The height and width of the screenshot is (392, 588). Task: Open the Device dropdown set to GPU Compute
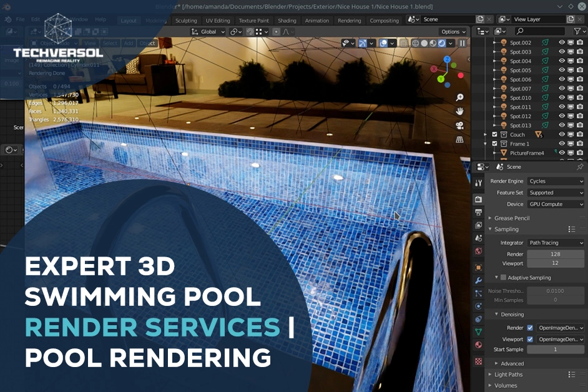tap(556, 204)
